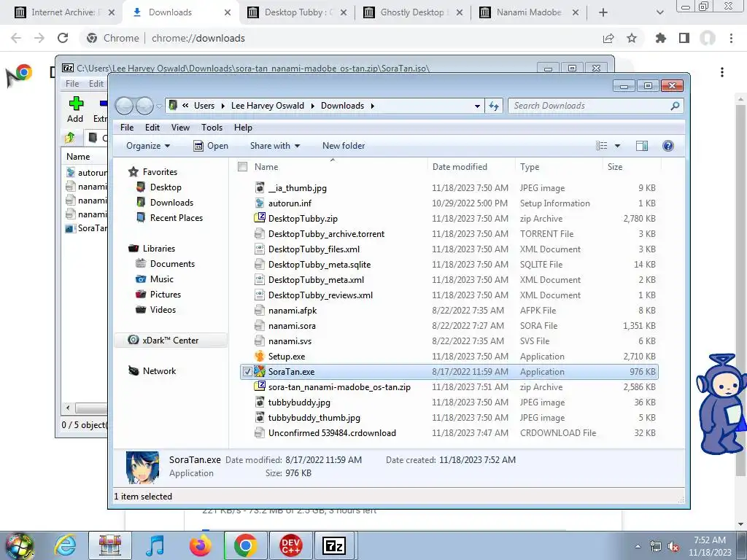Viewport: 747px width, 560px height.
Task: Click the __ia_thumb.jpg image icon
Action: coord(260,187)
